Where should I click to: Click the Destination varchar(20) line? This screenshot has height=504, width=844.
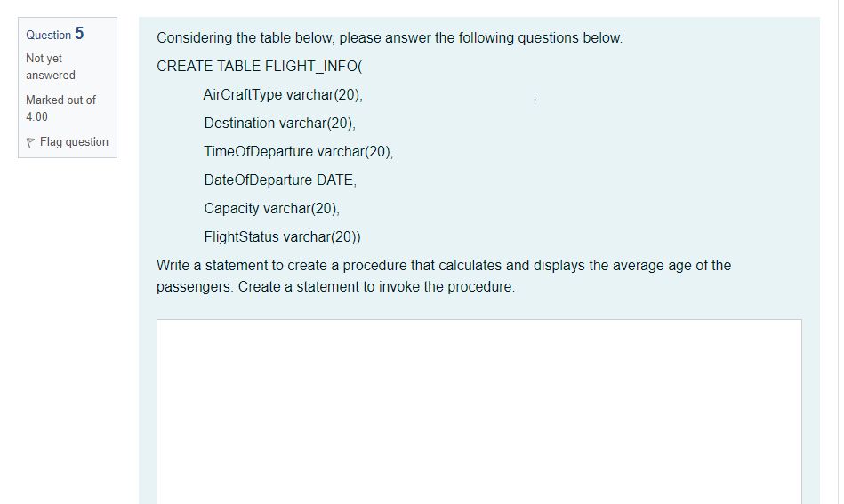tap(279, 124)
